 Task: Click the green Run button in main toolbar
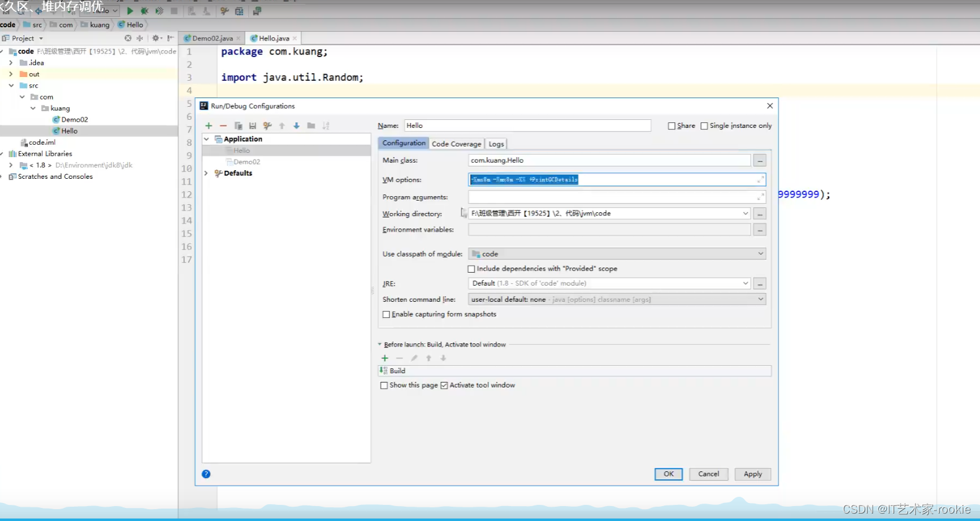point(130,11)
